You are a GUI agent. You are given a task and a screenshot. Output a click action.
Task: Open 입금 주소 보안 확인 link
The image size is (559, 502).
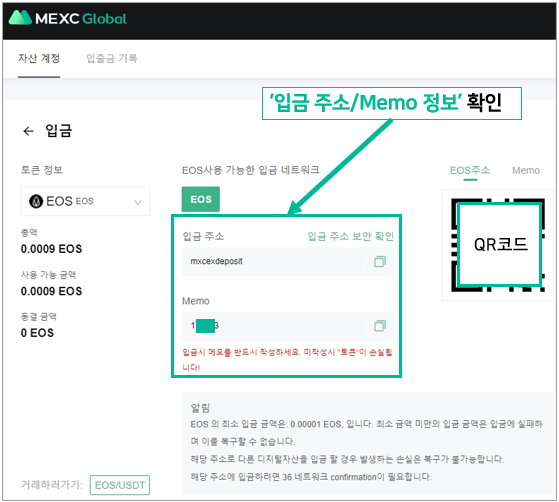click(350, 236)
